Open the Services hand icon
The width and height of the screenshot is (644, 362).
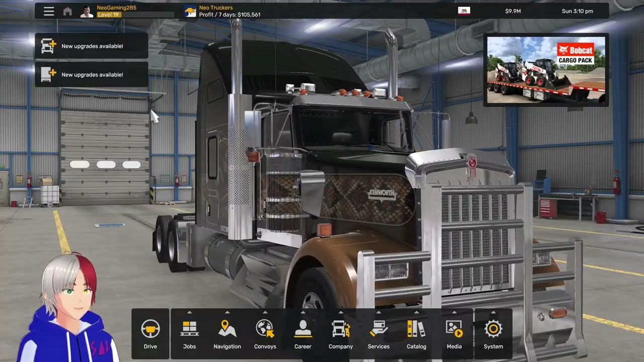tap(378, 329)
